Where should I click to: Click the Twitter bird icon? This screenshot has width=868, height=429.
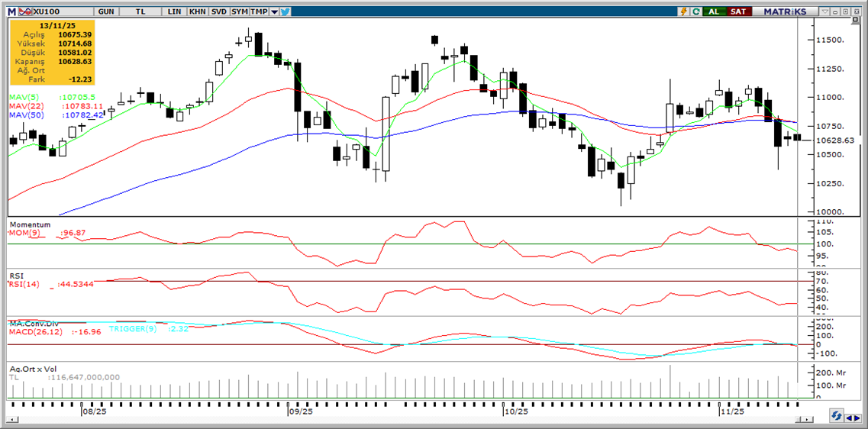pos(285,11)
